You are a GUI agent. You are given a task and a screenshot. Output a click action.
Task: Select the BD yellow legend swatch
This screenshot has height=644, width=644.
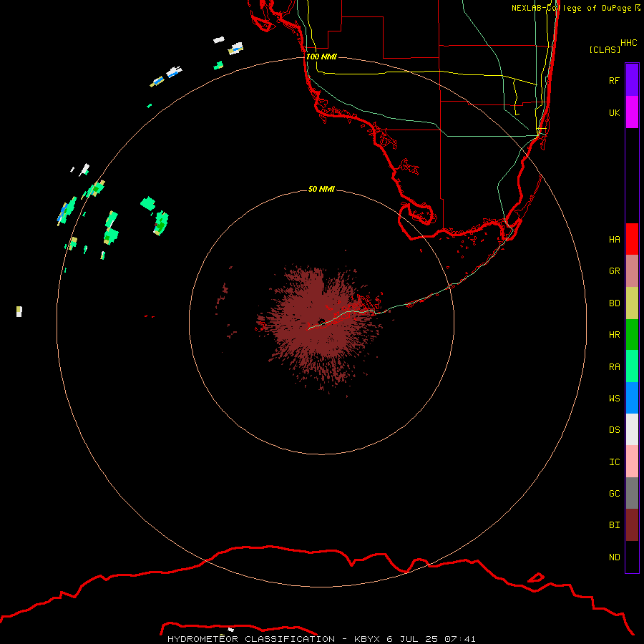(632, 303)
